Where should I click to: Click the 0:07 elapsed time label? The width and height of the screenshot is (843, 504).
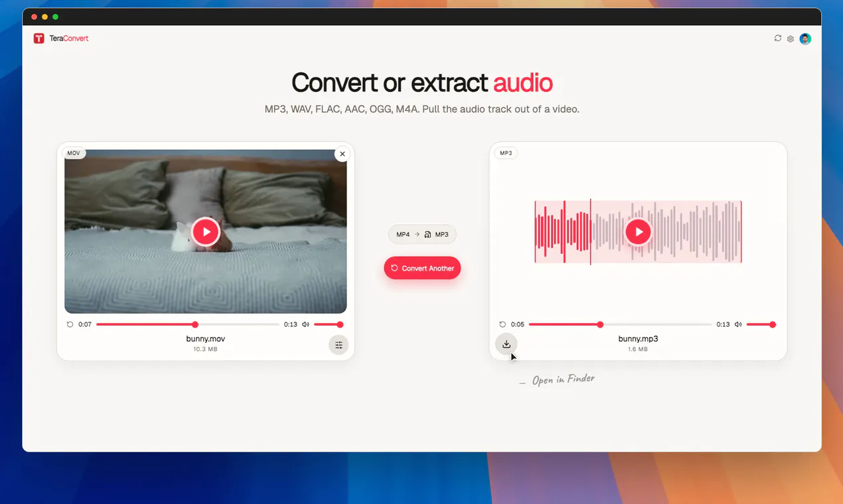coord(85,324)
